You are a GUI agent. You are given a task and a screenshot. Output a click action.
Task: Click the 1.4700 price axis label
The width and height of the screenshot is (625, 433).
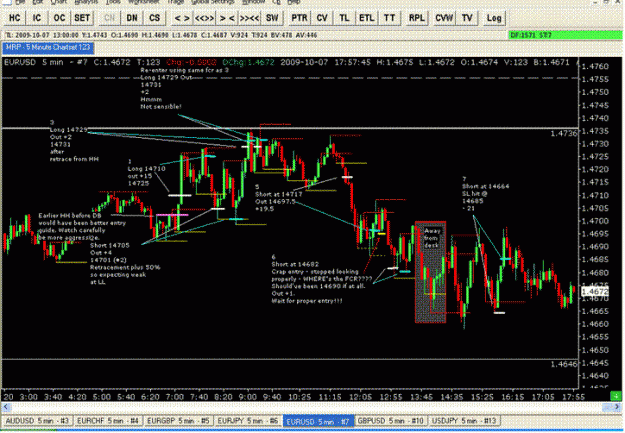[595, 221]
